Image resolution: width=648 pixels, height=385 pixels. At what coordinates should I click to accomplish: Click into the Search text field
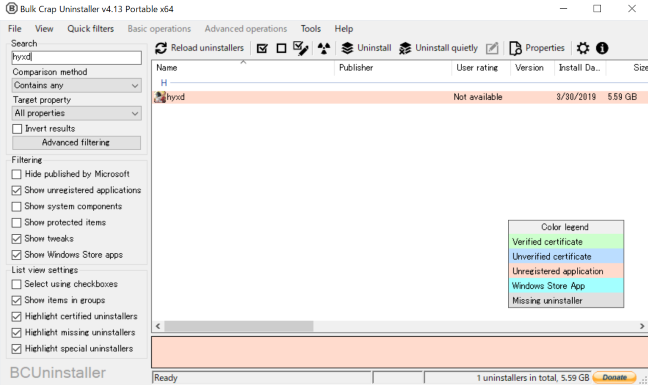[x=76, y=57]
